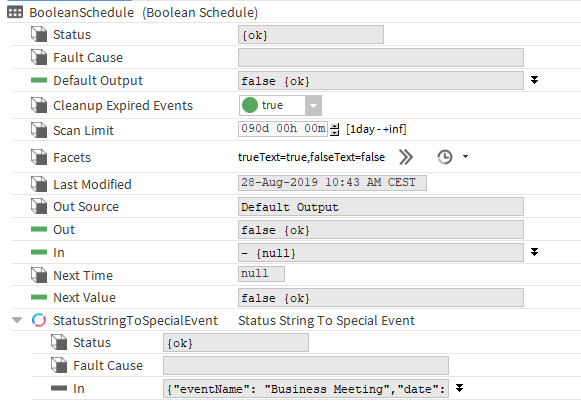Expand the In {null} value options arrow
This screenshot has height=416, width=581.
pos(534,252)
